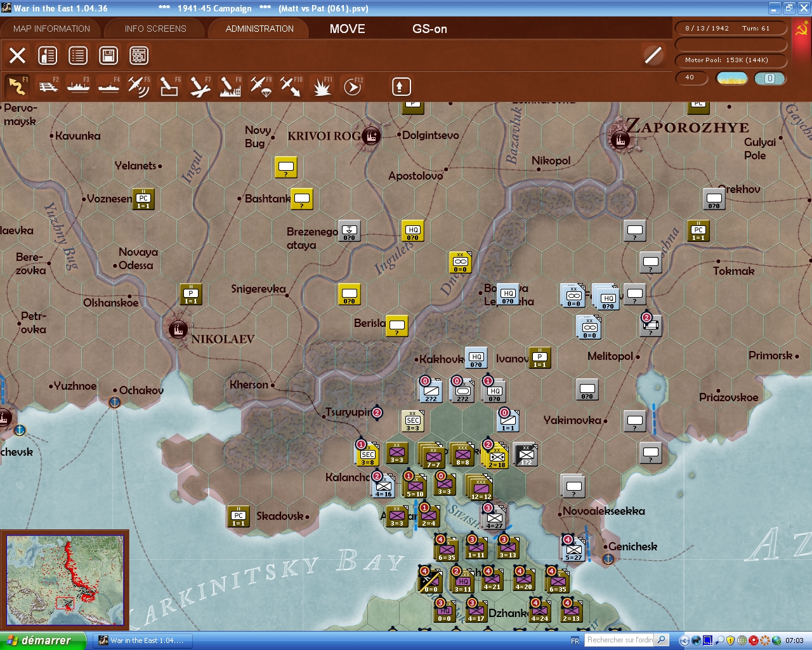Open the INFO SCREENS tab
Image resolution: width=812 pixels, height=650 pixels.
coord(155,29)
